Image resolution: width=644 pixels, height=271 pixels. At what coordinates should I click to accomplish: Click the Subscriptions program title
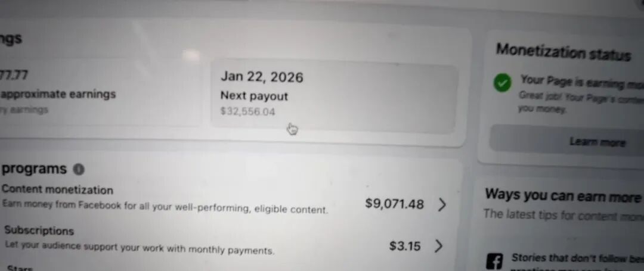[x=39, y=231]
